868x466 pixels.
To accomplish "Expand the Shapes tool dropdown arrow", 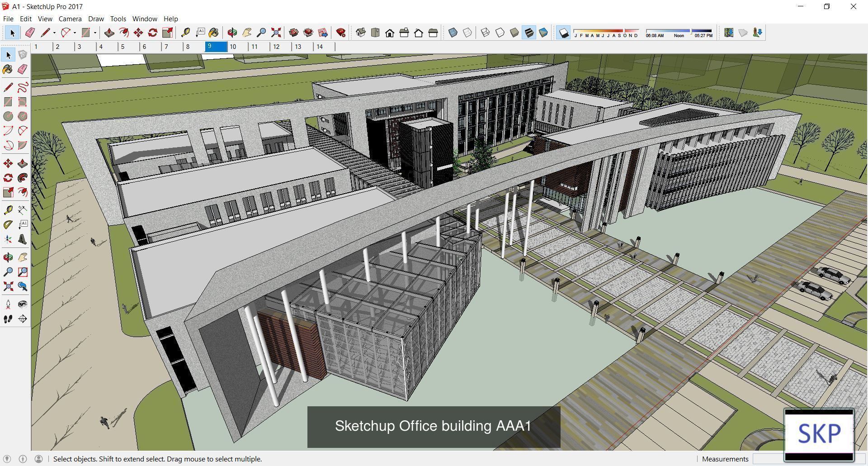I will 95,33.
